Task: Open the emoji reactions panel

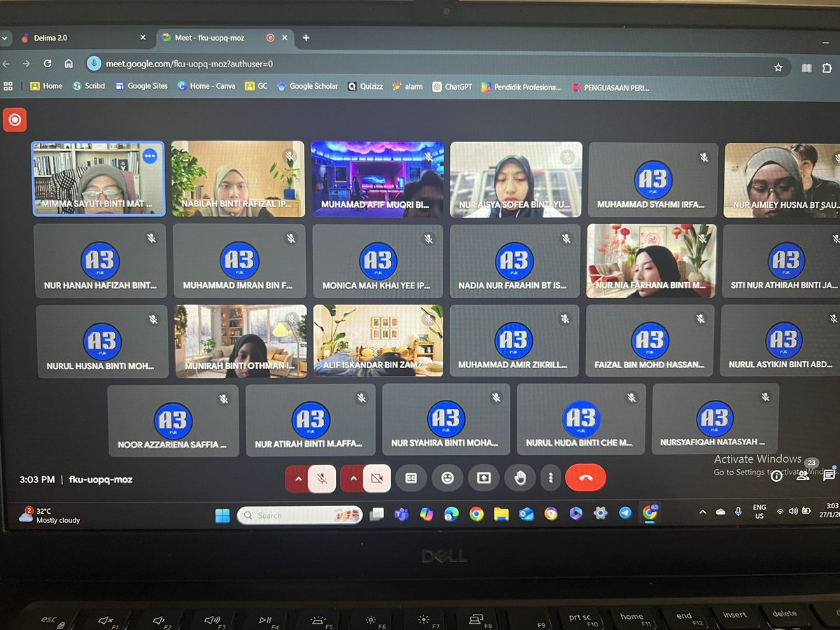Action: 447,478
